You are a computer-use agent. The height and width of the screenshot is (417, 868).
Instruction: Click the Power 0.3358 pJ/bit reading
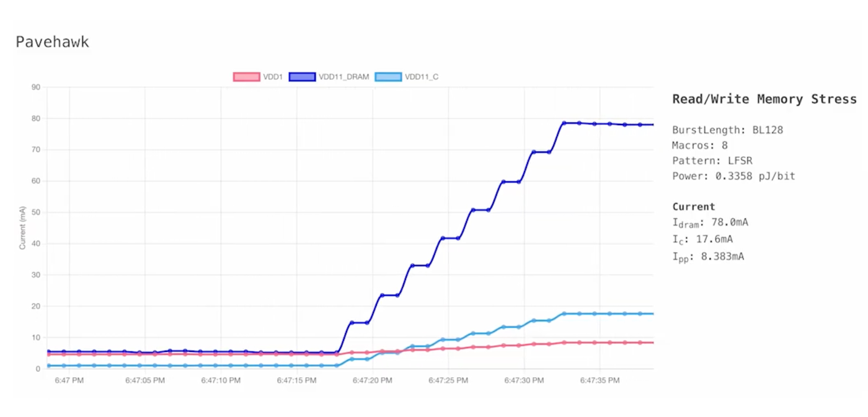[x=733, y=176]
